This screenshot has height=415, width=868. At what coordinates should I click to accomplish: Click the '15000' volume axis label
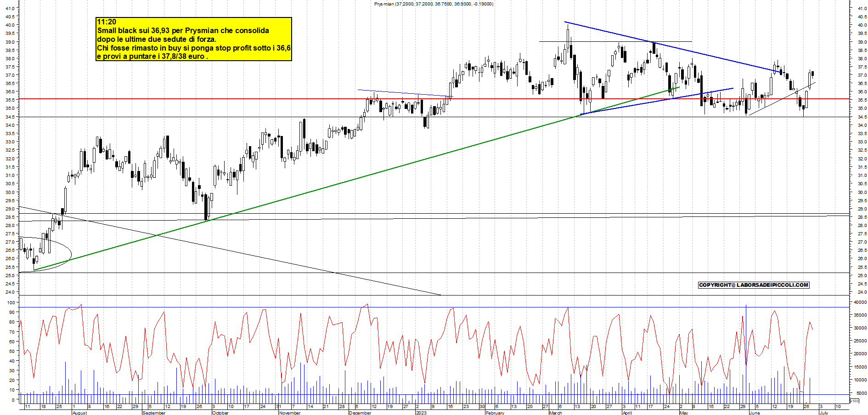860,367
